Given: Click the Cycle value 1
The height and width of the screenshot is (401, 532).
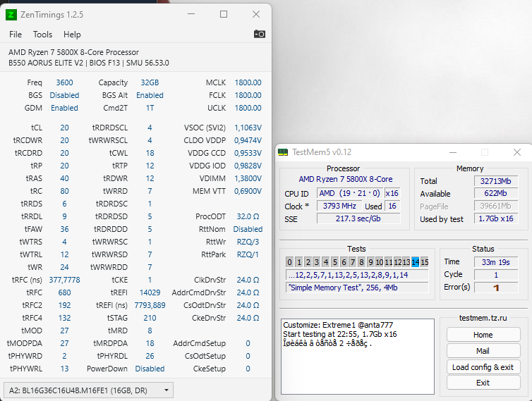Looking at the screenshot, I should 496,275.
